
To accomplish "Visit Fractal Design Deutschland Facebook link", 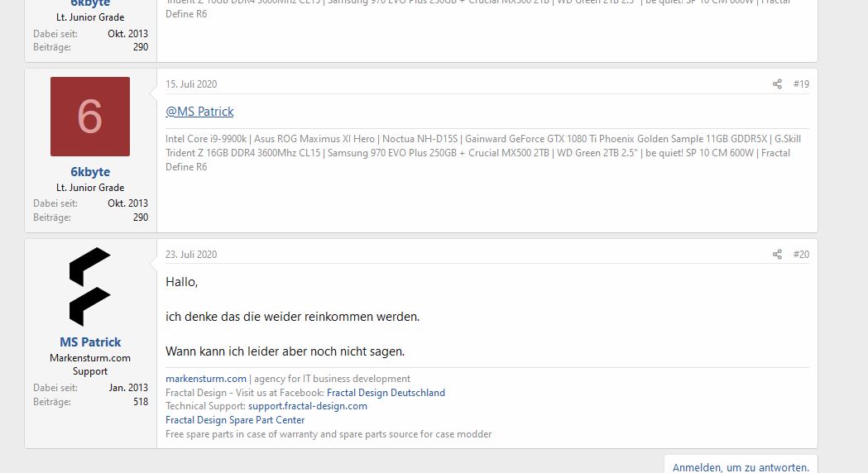I will (x=386, y=393).
